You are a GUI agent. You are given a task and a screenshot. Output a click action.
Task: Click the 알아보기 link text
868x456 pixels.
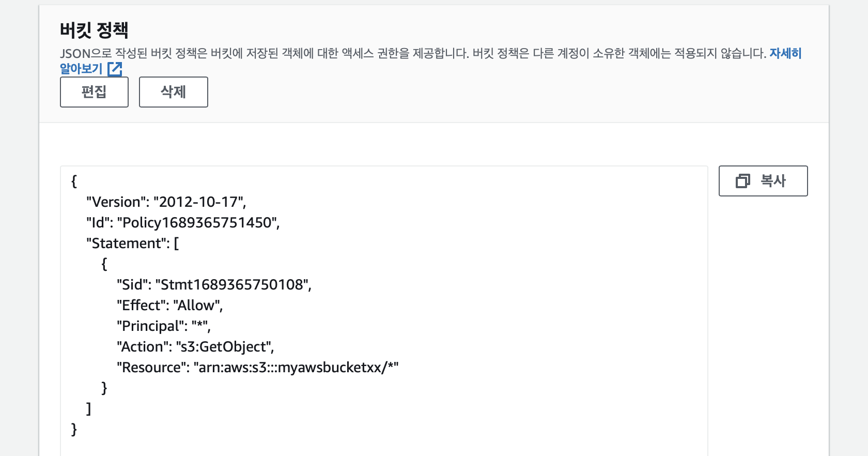point(81,69)
